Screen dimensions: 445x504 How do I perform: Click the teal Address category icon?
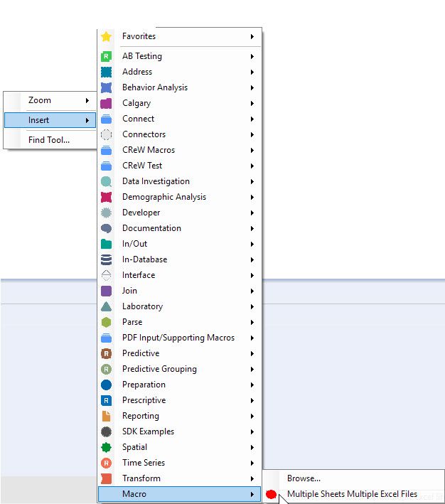(x=106, y=72)
